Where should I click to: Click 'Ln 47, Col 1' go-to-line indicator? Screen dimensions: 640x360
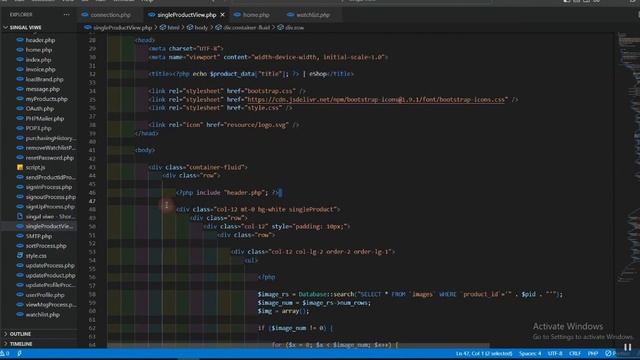[x=484, y=353]
